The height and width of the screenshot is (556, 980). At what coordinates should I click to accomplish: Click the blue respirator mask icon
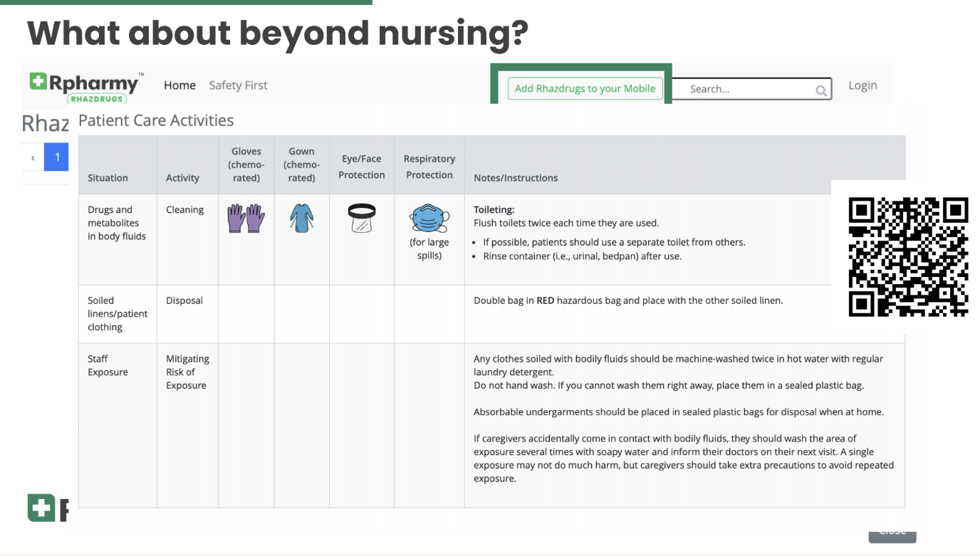(x=429, y=218)
